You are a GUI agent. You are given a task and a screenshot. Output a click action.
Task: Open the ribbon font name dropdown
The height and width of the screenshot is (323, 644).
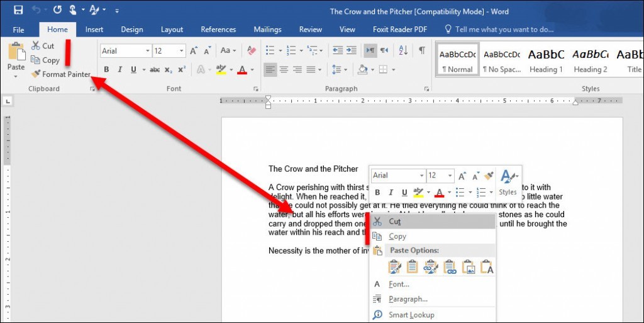[147, 51]
